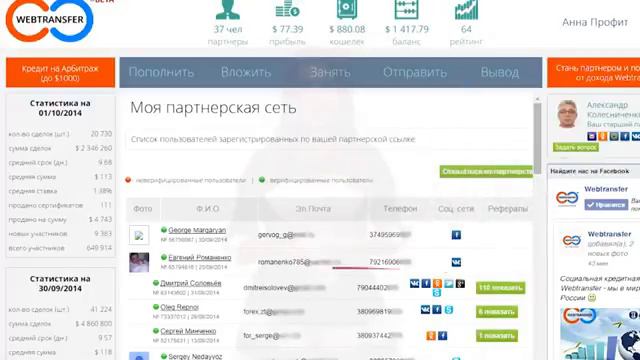Click the Эл.Почта column header
This screenshot has height=360, width=640.
(313, 209)
